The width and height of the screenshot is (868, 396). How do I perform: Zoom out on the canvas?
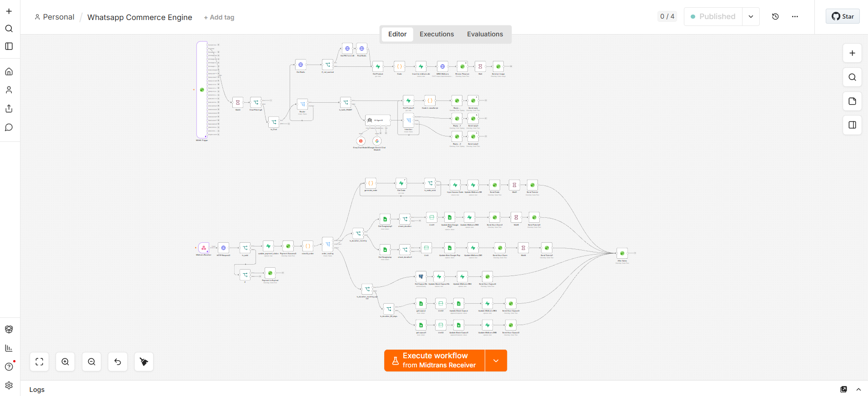[x=91, y=362]
